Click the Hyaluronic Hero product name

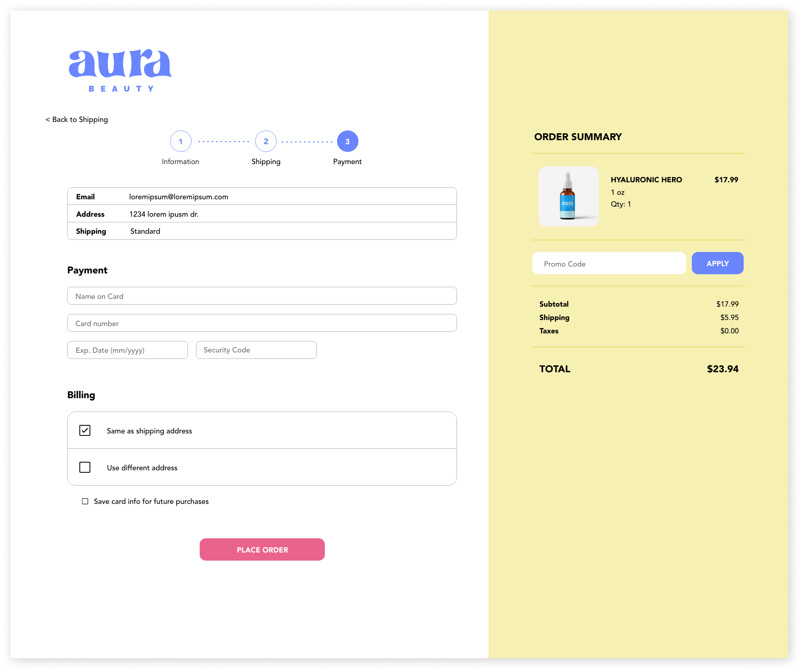coord(646,179)
